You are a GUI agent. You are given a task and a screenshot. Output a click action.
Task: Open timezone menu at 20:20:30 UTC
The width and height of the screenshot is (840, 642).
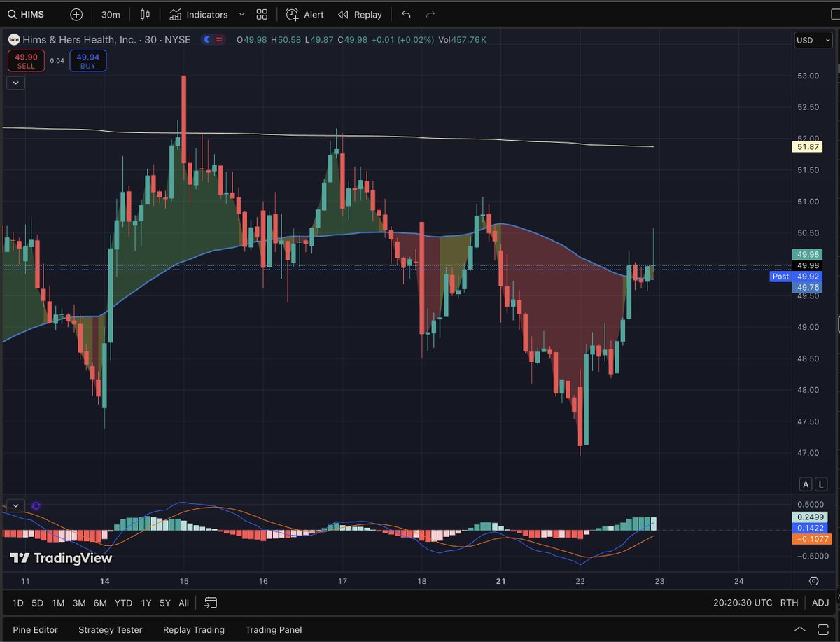(743, 603)
